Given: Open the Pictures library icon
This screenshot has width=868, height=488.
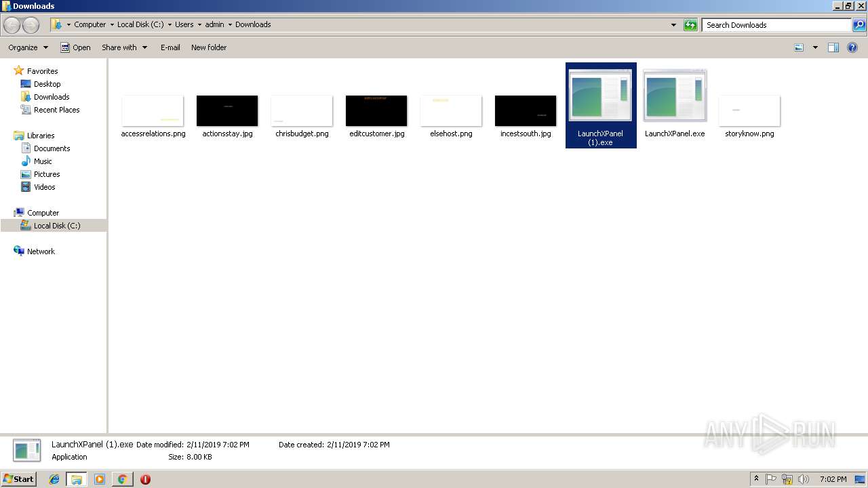Looking at the screenshot, I should (x=26, y=174).
